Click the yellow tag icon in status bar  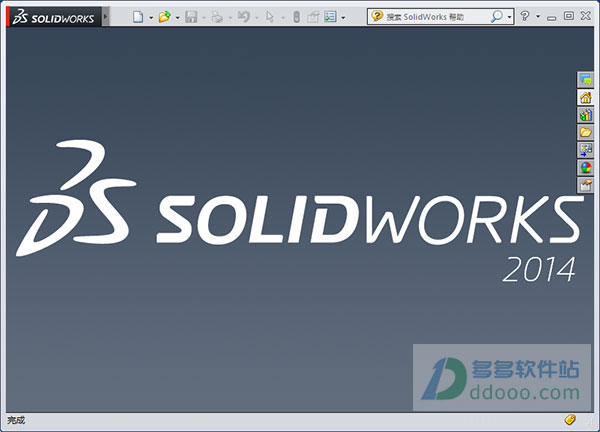[570, 420]
